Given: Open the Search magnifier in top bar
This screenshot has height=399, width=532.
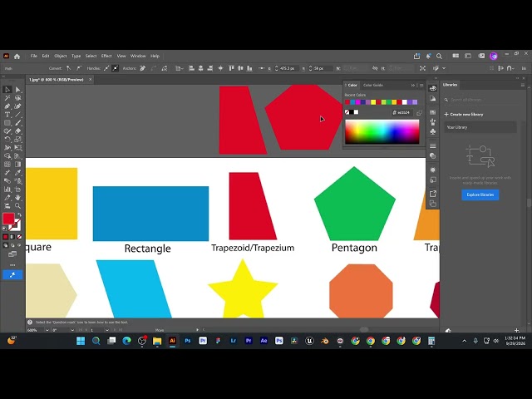Looking at the screenshot, I should coord(439,56).
